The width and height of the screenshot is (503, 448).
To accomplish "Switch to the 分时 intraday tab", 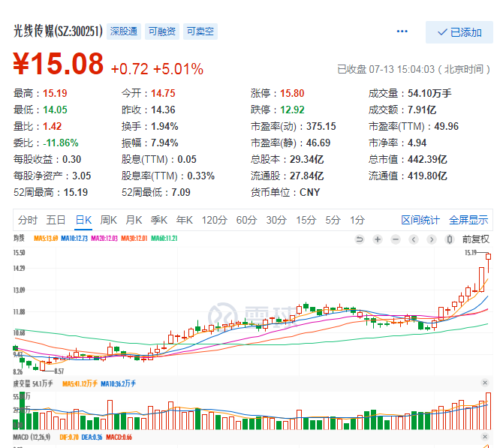I will (28, 220).
